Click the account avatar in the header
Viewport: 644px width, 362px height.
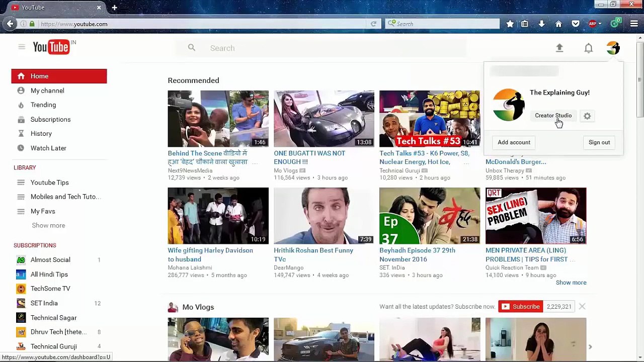click(x=613, y=48)
